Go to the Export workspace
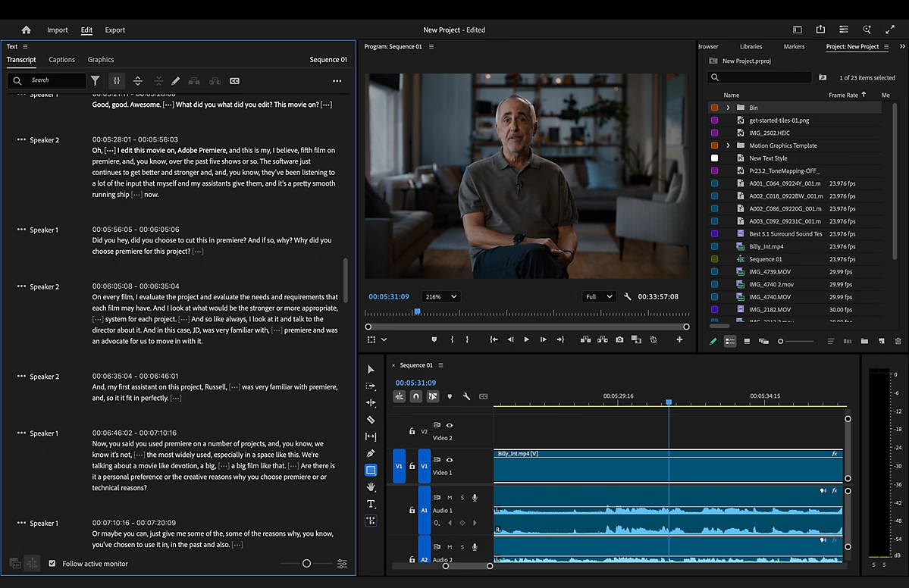Viewport: 909px width, 588px height. tap(115, 30)
